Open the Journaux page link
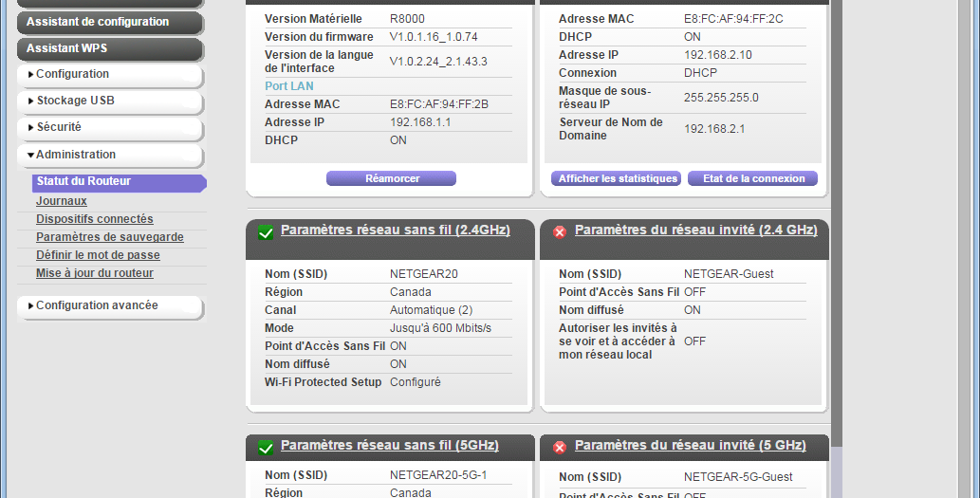Screen dimensions: 980x498 point(62,201)
